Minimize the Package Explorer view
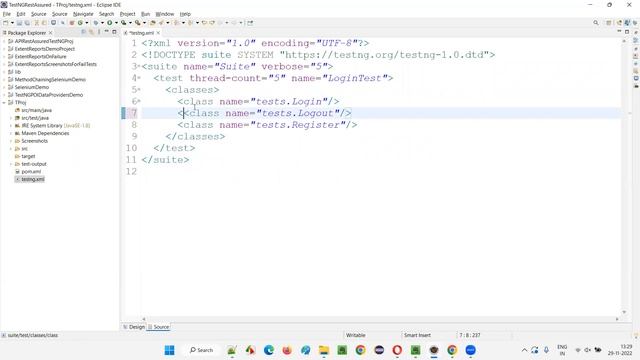Viewport: 640px width, 360px height. (x=106, y=32)
